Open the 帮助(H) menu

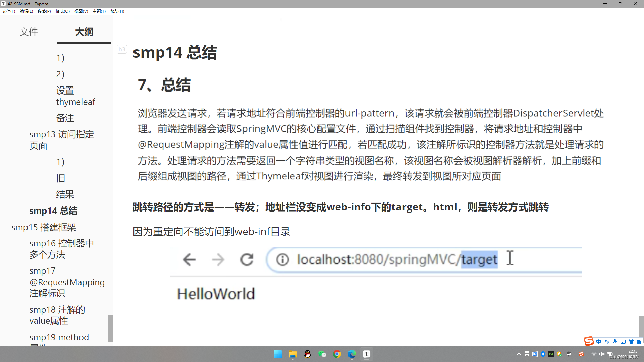(117, 11)
